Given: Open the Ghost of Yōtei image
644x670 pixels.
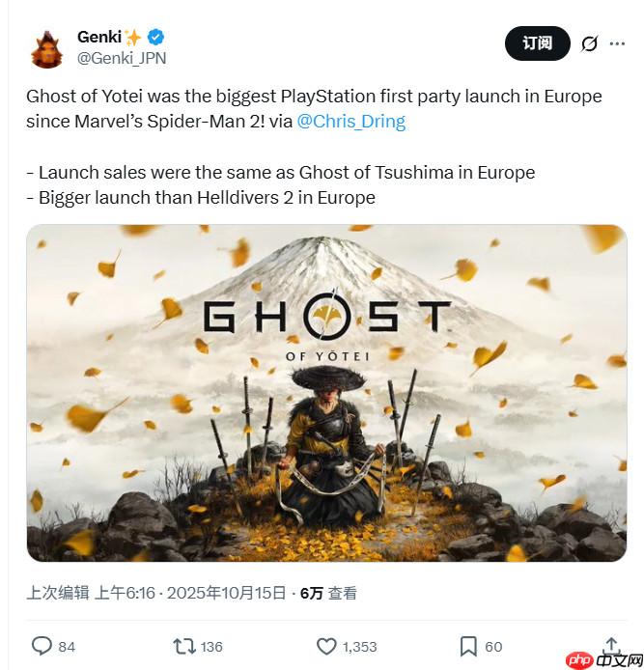Looking at the screenshot, I should (326, 393).
